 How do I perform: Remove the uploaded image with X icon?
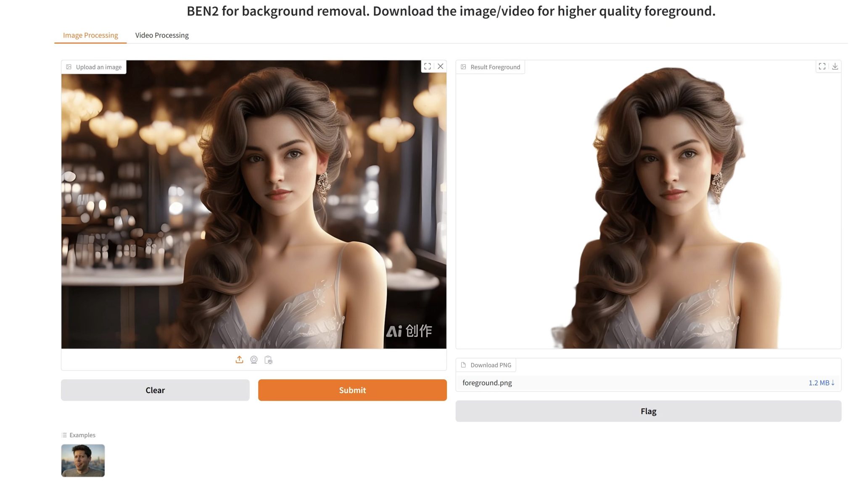pos(440,66)
